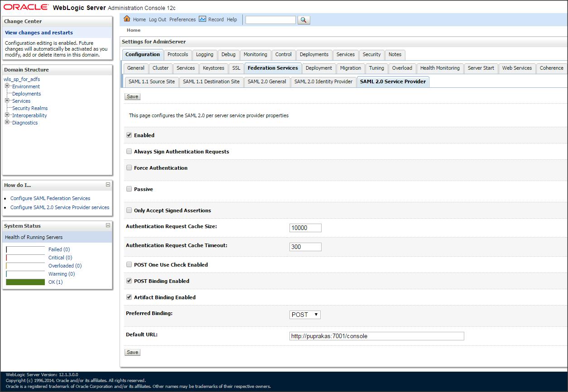Open wls_sp_for_adfs domain root
The image size is (568, 392).
[x=22, y=79]
